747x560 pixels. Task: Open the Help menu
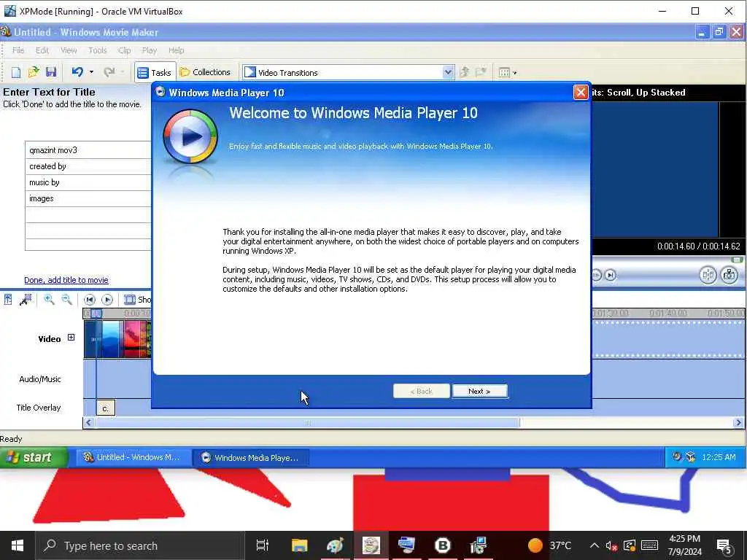(x=176, y=50)
